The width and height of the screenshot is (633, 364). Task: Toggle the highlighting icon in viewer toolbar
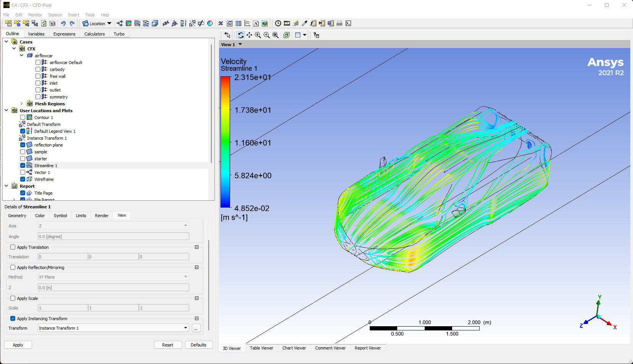[286, 35]
